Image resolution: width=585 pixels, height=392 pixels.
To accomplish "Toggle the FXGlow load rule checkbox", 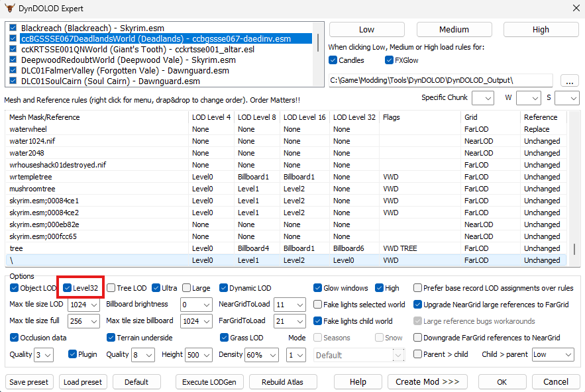I will point(389,60).
